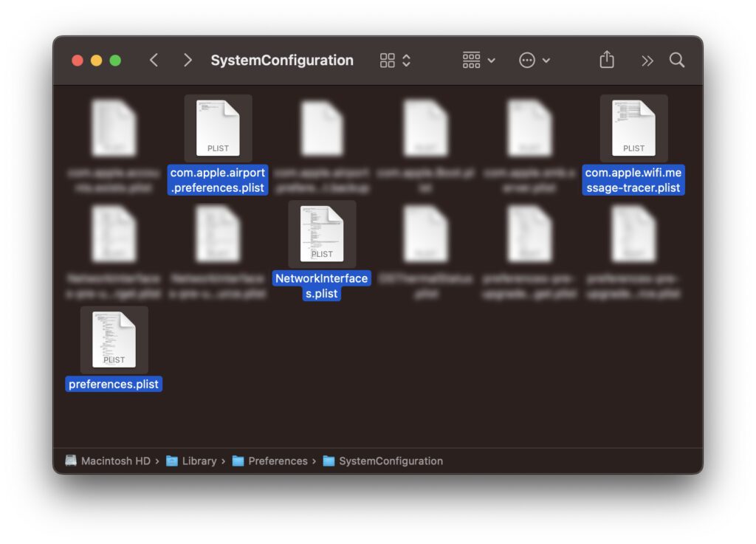Viewport: 756px width, 544px height.
Task: Open the Search icon in the toolbar
Action: tap(676, 61)
